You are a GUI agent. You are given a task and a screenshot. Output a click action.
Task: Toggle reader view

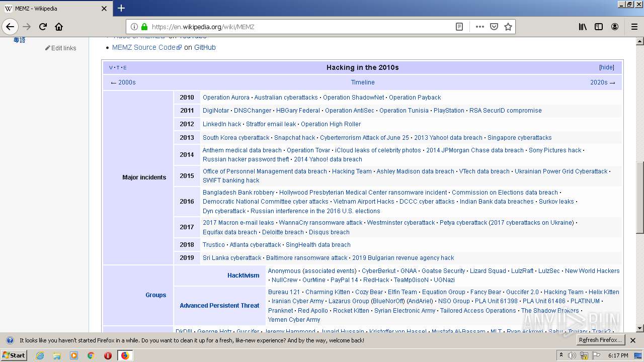click(459, 27)
